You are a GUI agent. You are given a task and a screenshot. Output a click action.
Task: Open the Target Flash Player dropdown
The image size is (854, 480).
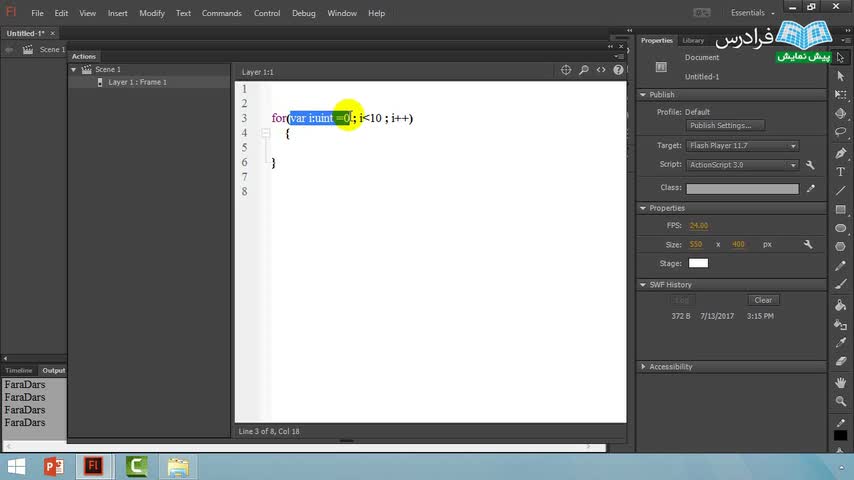(x=742, y=145)
